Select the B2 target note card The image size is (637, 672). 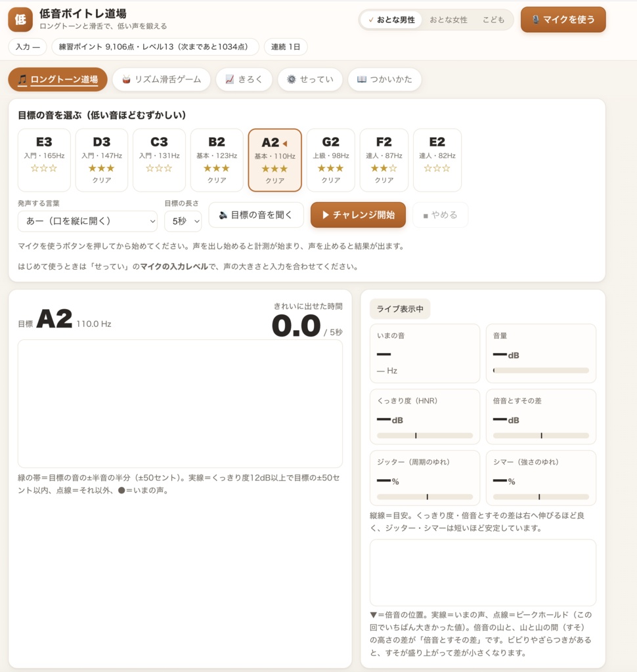(x=217, y=160)
